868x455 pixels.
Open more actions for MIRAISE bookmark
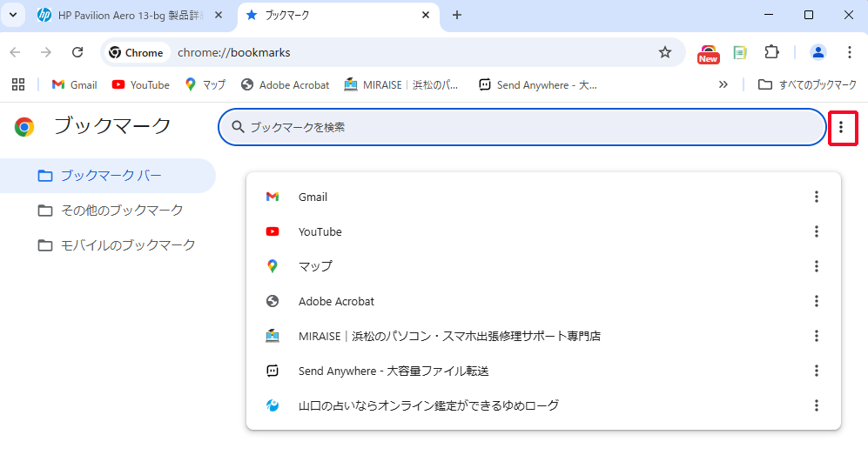[x=816, y=336]
